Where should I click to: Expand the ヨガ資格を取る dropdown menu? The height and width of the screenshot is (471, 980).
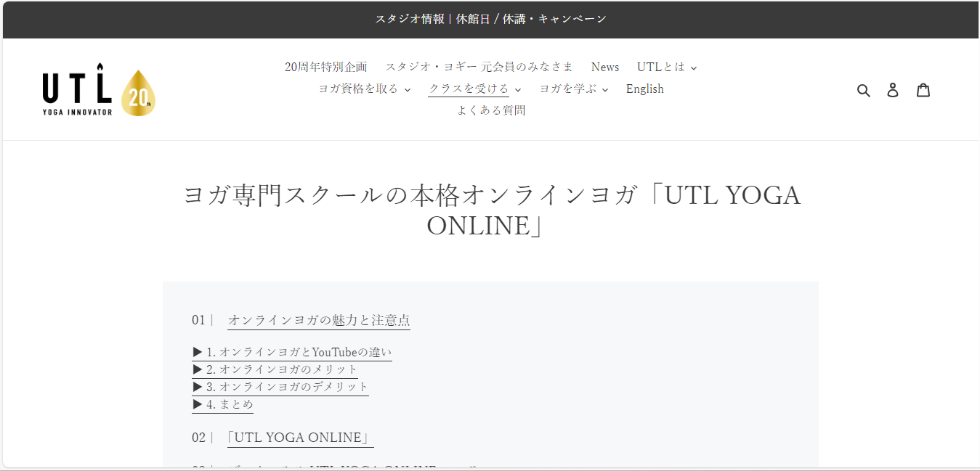(364, 89)
